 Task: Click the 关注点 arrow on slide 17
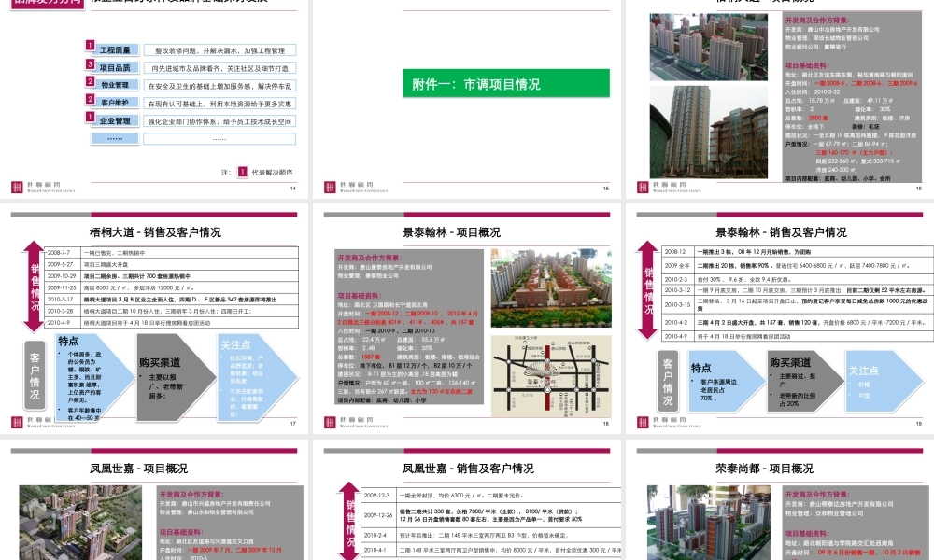pyautogui.click(x=258, y=378)
